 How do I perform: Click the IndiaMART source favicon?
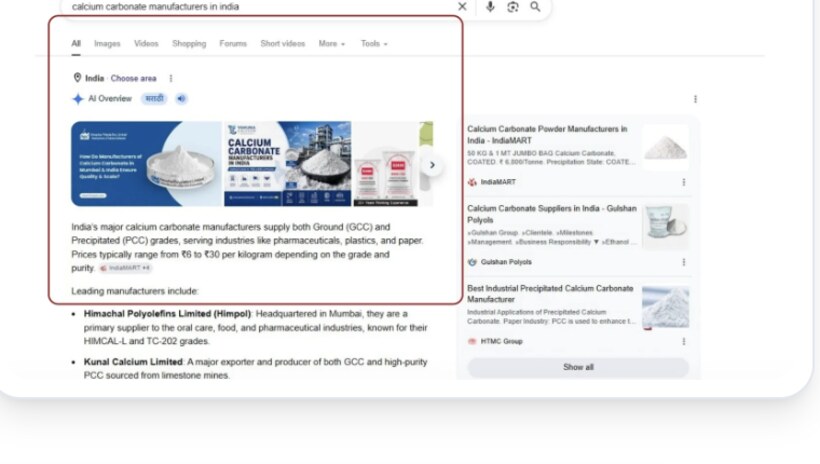pyautogui.click(x=472, y=182)
